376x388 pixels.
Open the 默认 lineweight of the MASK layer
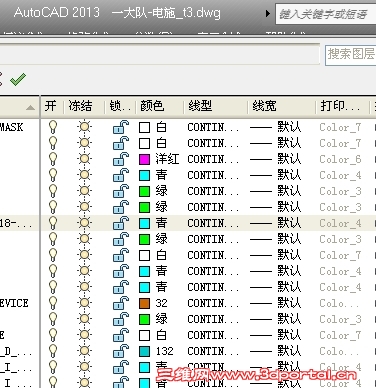tap(276, 127)
